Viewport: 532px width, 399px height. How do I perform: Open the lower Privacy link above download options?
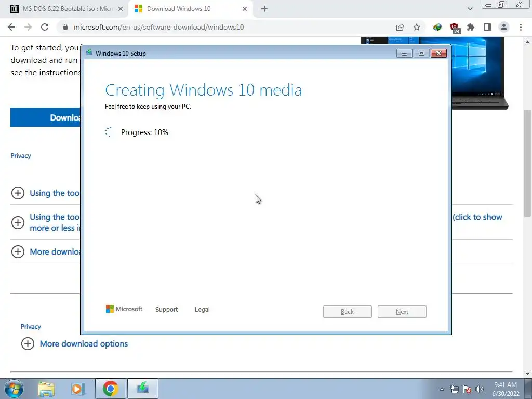(x=31, y=327)
